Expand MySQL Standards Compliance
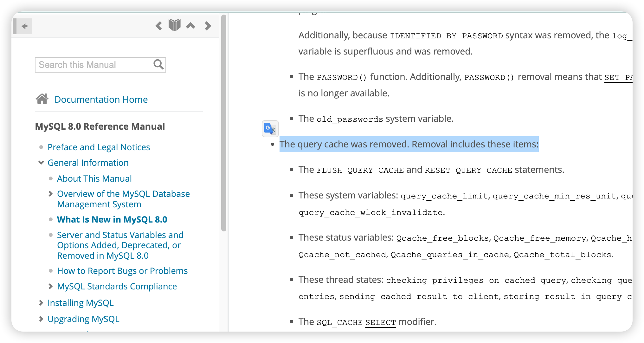Viewport: 644px width, 343px height. pyautogui.click(x=50, y=286)
